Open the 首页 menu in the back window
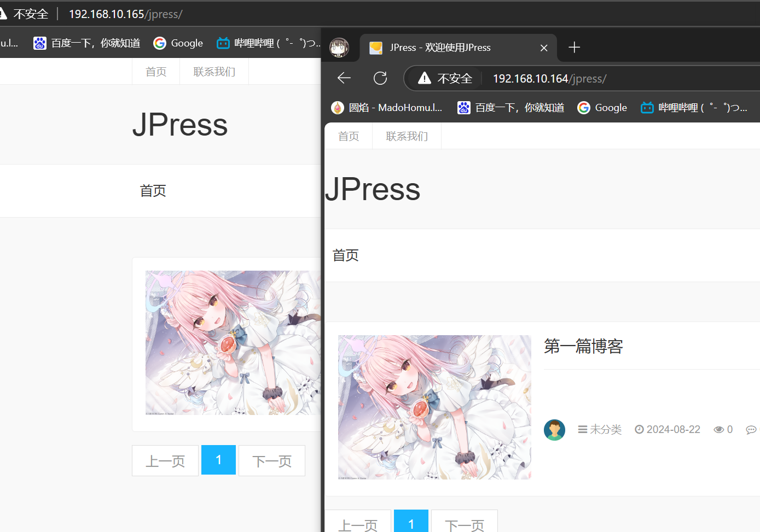This screenshot has height=532, width=760. click(x=156, y=72)
